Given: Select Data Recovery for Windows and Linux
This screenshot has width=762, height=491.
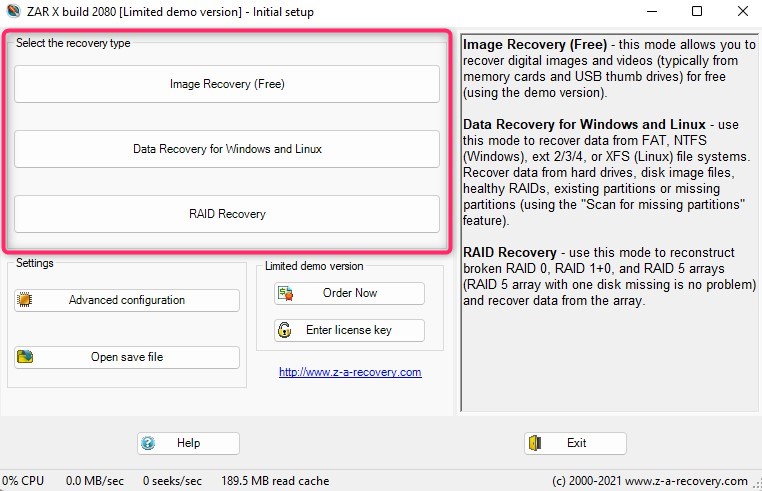Looking at the screenshot, I should click(x=227, y=149).
